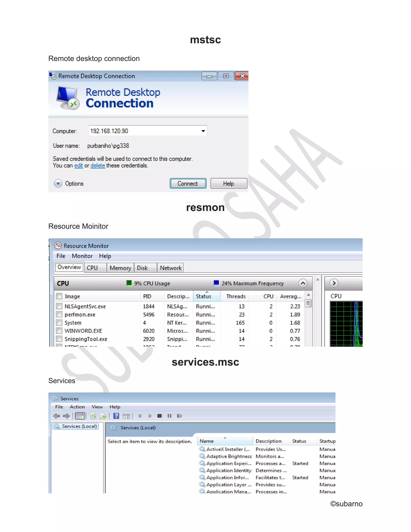
Task: Click into the Computer address field
Action: coord(148,131)
